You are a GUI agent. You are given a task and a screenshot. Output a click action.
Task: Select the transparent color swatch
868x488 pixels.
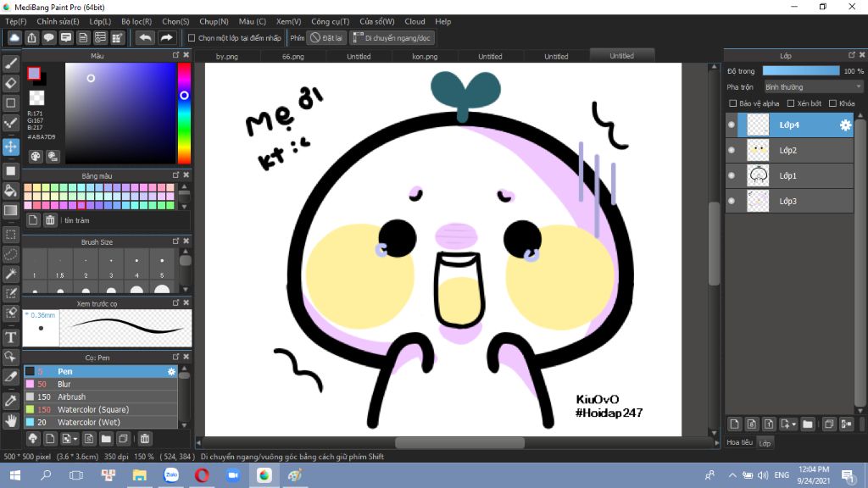[x=36, y=98]
